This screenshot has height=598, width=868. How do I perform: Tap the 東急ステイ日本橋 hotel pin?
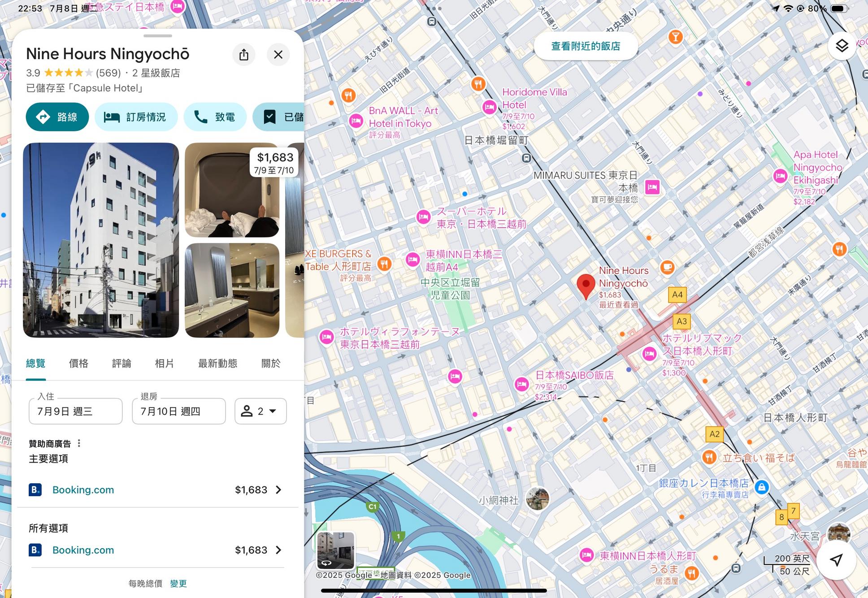point(178,7)
